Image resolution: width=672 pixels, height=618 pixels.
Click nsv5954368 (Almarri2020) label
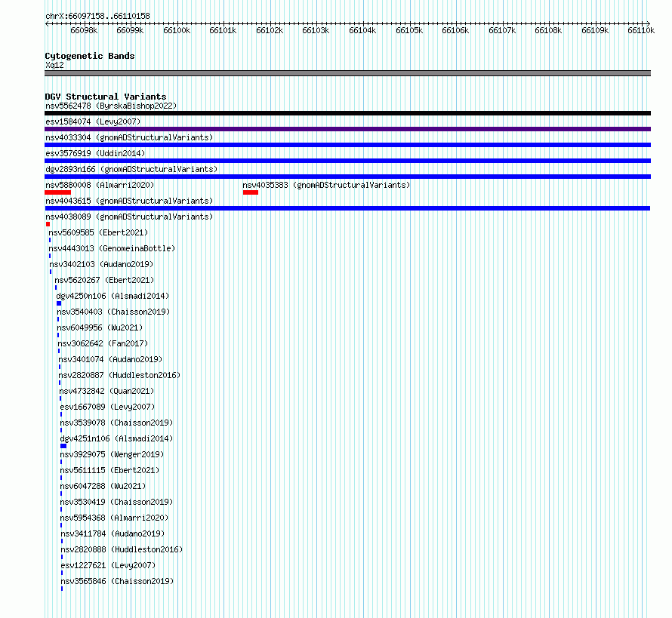115,518
